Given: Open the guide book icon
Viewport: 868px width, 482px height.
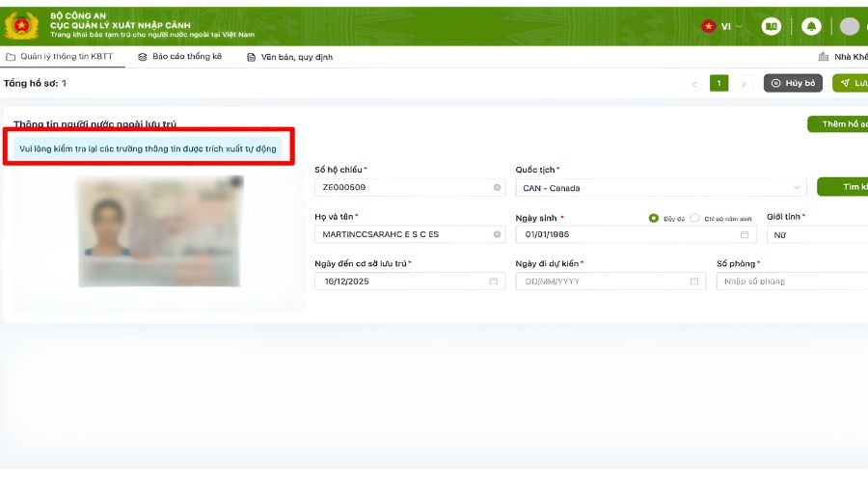Looking at the screenshot, I should coord(771,26).
